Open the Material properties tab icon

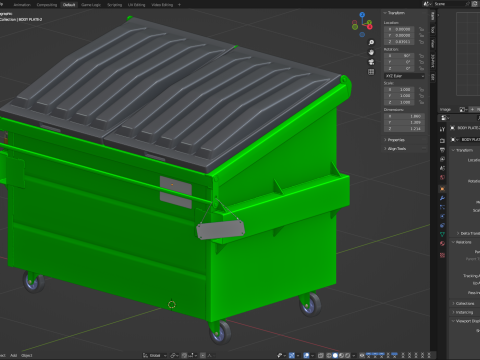[x=442, y=244]
